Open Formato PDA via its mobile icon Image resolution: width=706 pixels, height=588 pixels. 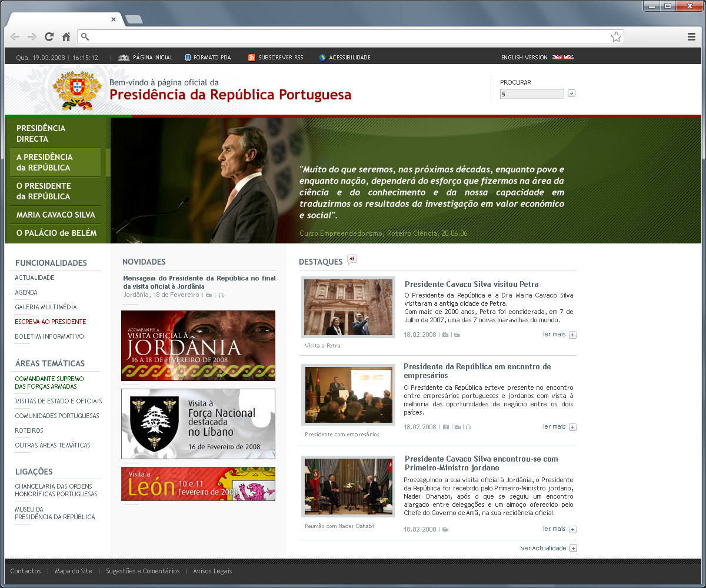[x=187, y=57]
